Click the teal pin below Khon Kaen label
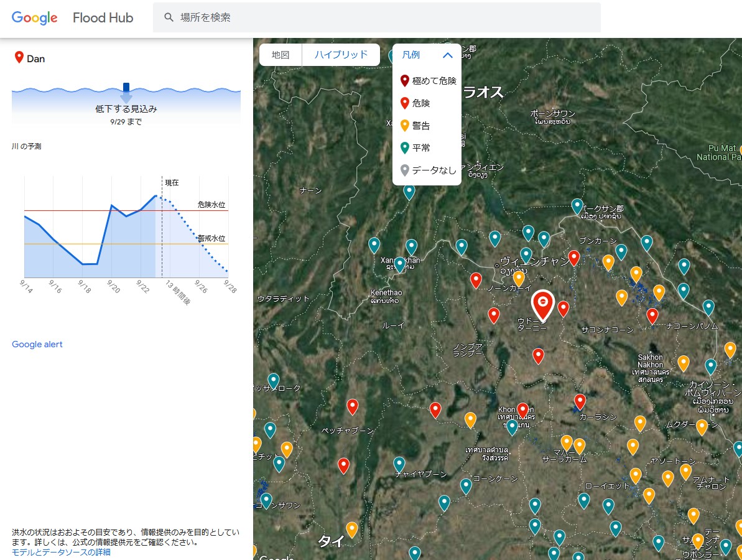Image resolution: width=742 pixels, height=560 pixels. [x=512, y=427]
